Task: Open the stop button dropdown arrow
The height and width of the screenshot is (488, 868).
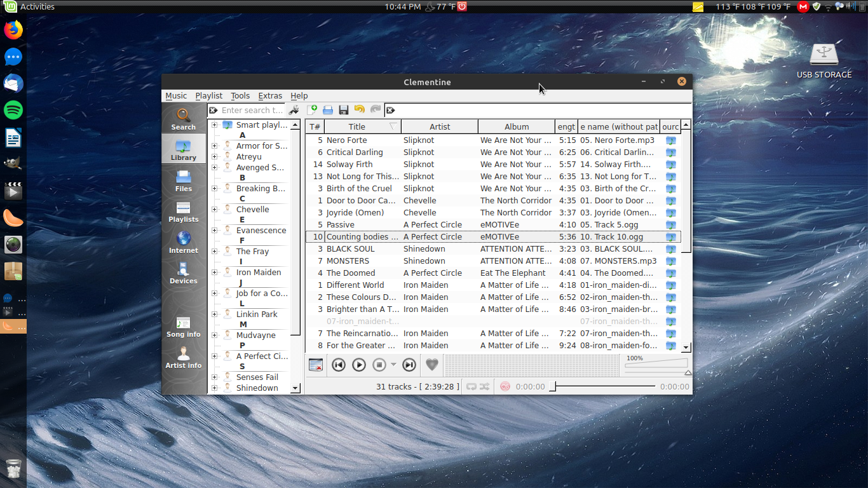Action: point(393,365)
